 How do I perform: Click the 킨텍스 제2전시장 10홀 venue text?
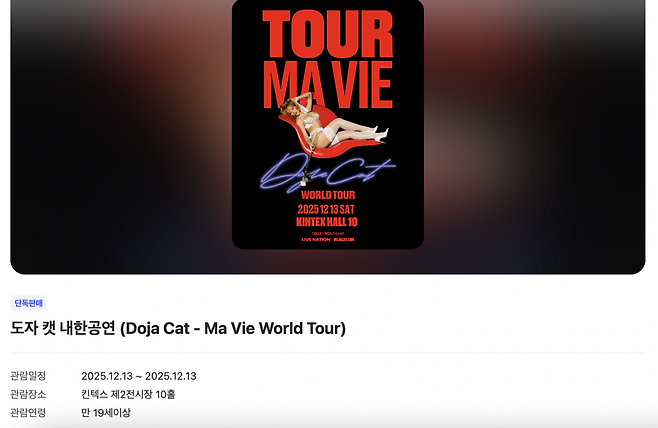click(x=128, y=394)
